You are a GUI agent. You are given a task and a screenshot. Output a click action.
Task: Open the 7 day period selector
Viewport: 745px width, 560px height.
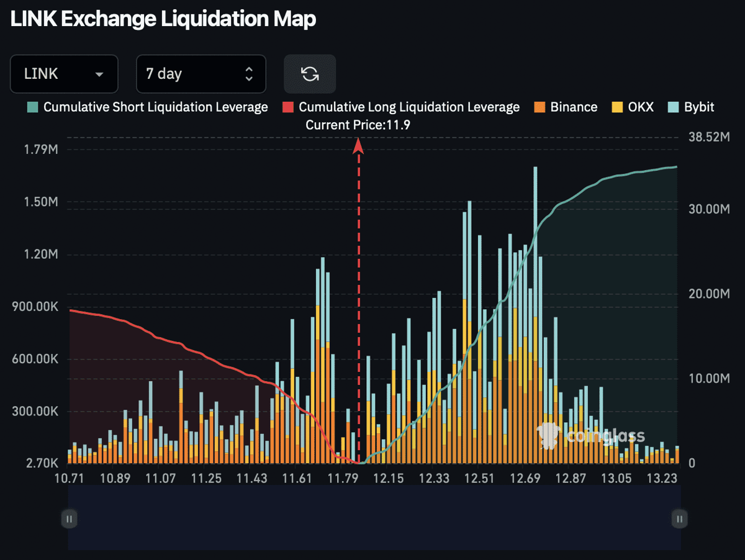pos(201,74)
